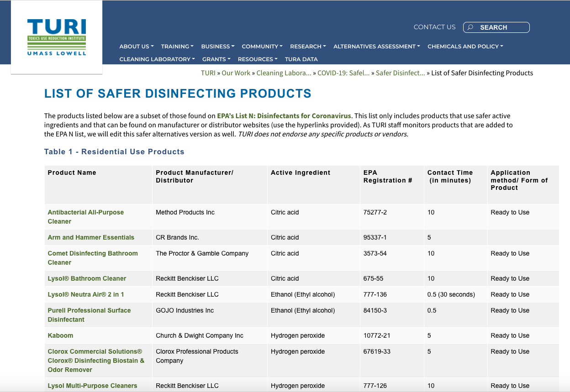Expand the Training menu

177,46
